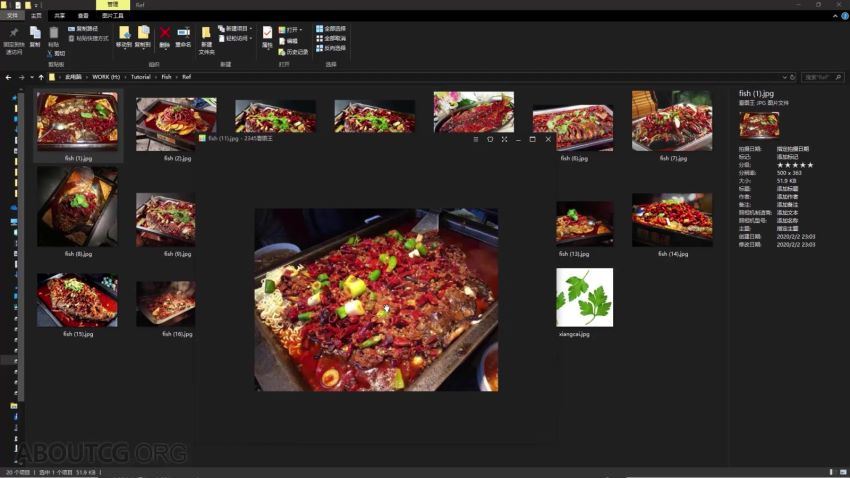The width and height of the screenshot is (850, 478).
Task: Select the fish (9).jpg thumbnail
Action: click(166, 219)
